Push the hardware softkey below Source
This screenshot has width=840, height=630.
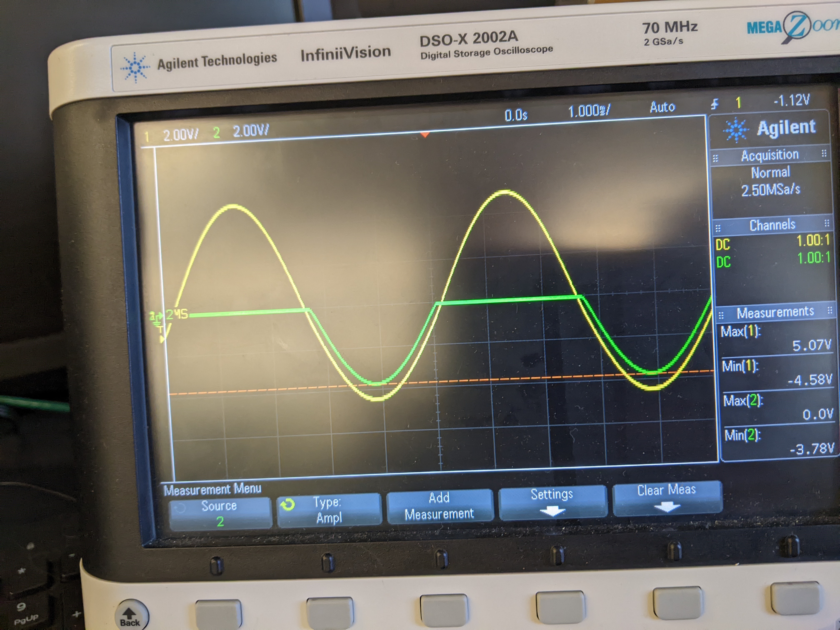[219, 615]
